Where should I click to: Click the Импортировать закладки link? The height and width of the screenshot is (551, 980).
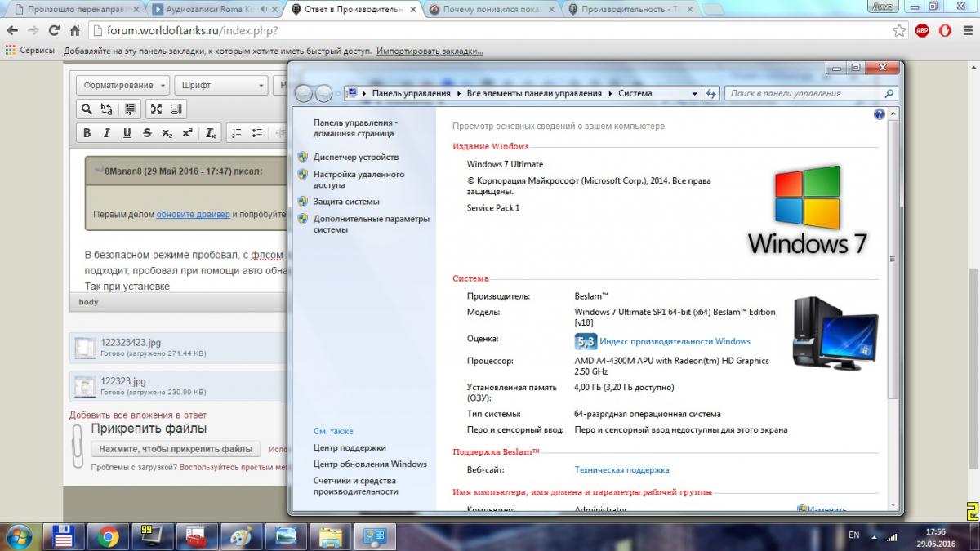click(430, 51)
